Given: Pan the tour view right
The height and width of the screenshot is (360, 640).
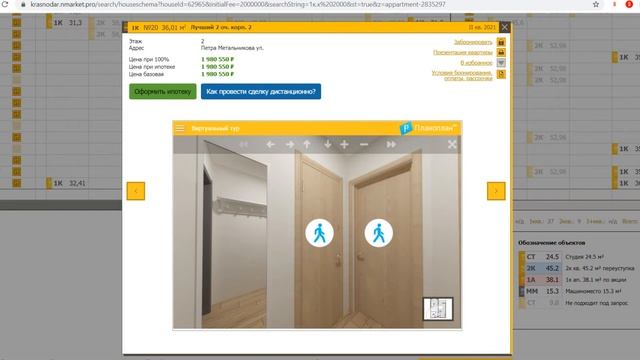Looking at the screenshot, I should click(289, 144).
